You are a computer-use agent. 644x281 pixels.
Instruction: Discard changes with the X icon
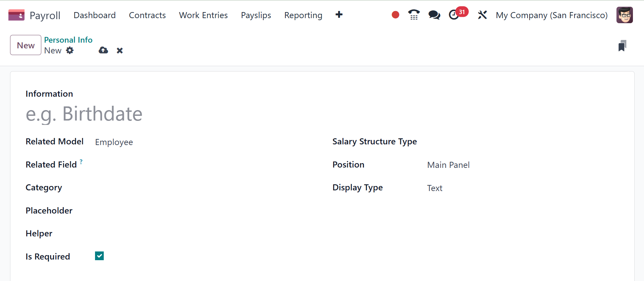(x=120, y=50)
